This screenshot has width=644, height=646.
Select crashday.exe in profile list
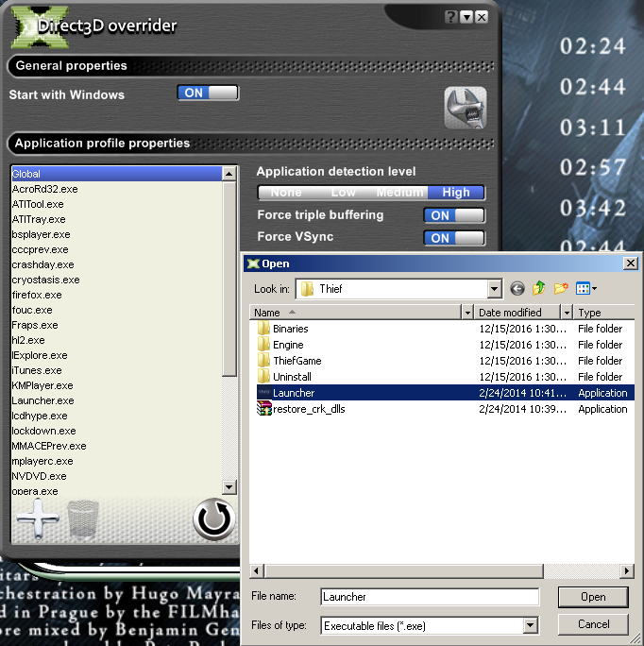116,264
